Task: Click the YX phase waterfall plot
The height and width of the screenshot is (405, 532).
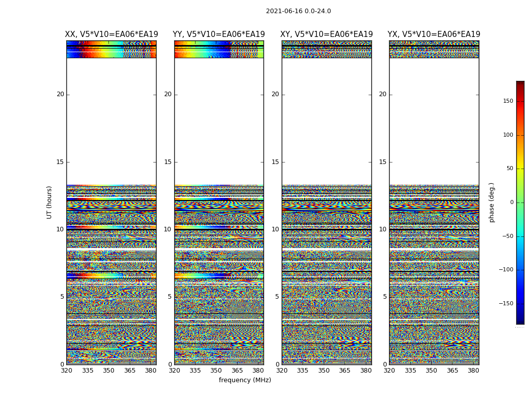Action: tap(434, 202)
